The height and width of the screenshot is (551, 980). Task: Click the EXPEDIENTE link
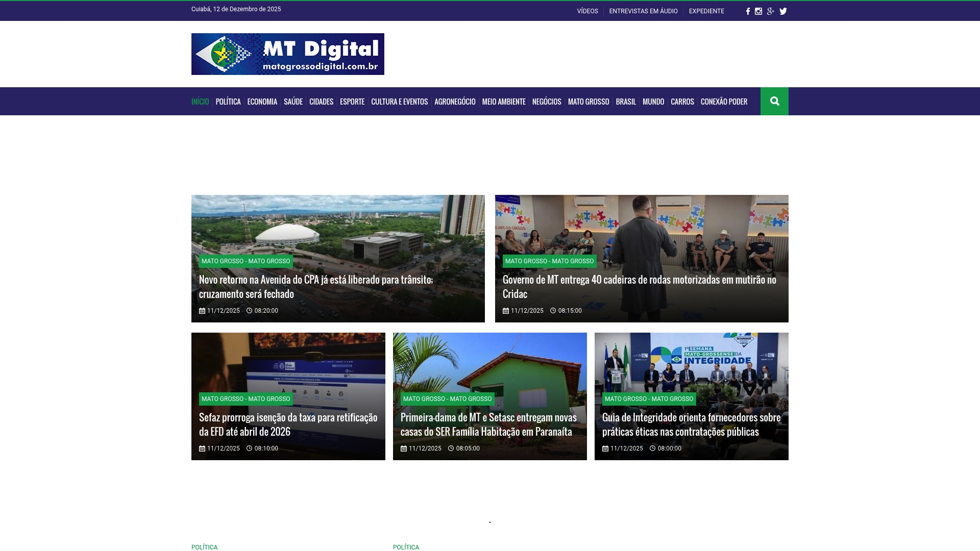706,11
